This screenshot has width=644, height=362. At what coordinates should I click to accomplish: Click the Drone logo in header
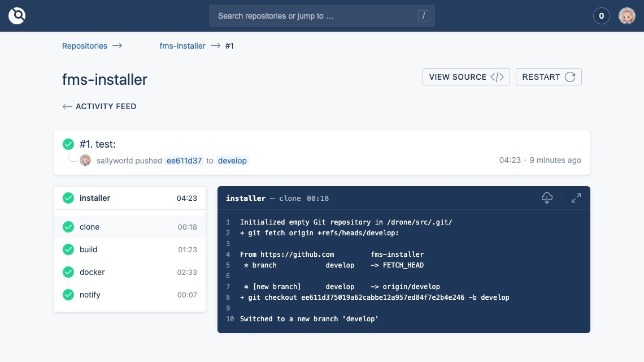pos(17,16)
